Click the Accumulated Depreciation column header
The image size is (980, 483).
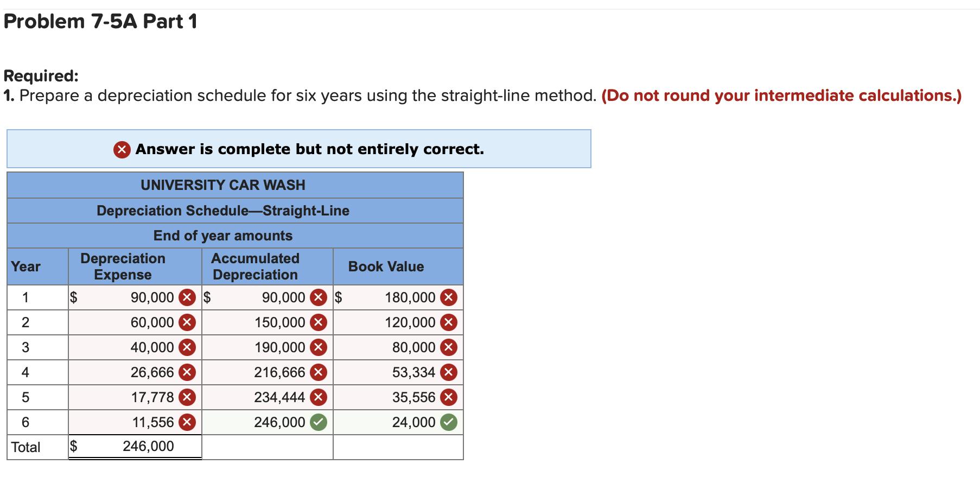pos(255,266)
